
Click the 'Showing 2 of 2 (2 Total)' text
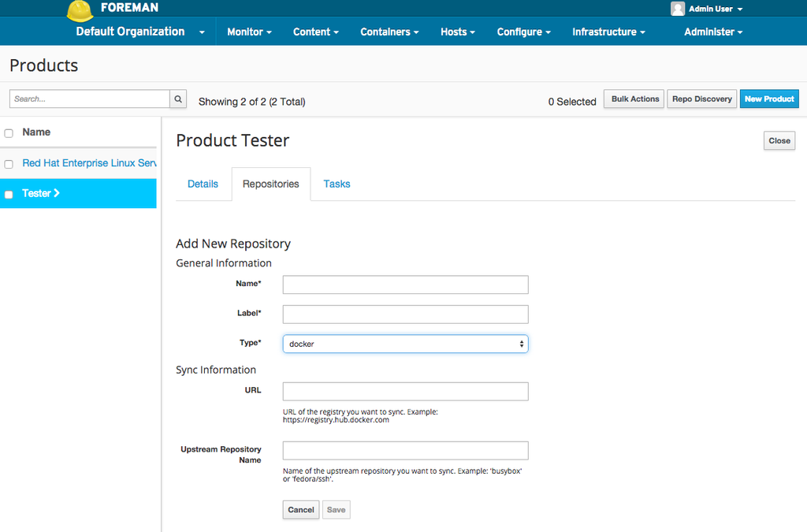pos(252,102)
